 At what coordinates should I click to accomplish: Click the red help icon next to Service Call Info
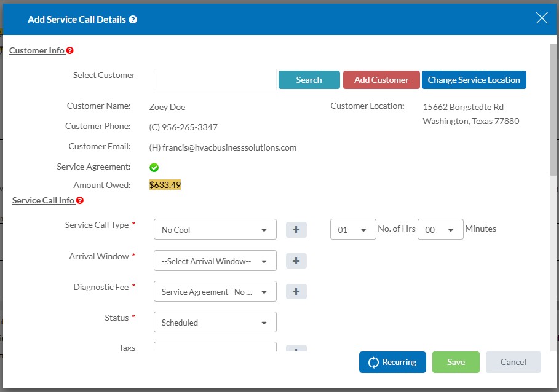coord(80,200)
